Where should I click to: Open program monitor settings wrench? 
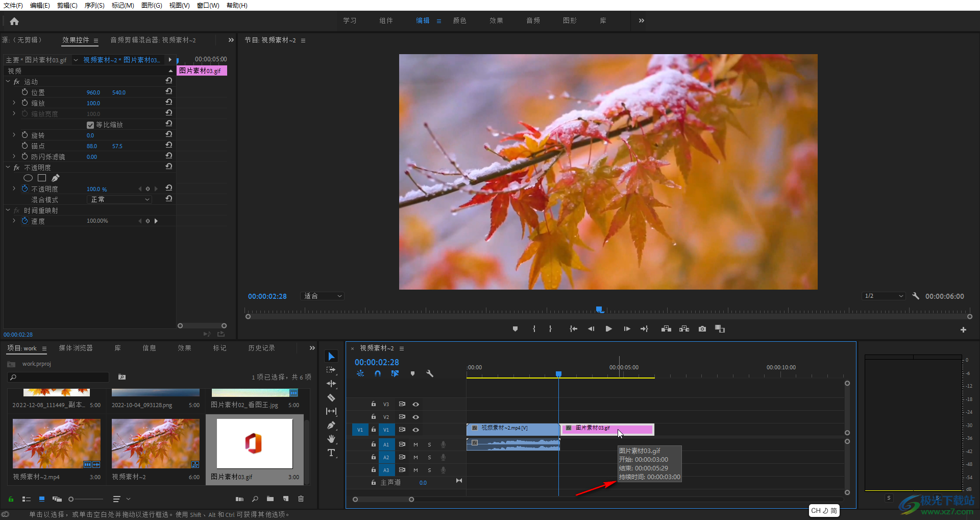pyautogui.click(x=916, y=296)
